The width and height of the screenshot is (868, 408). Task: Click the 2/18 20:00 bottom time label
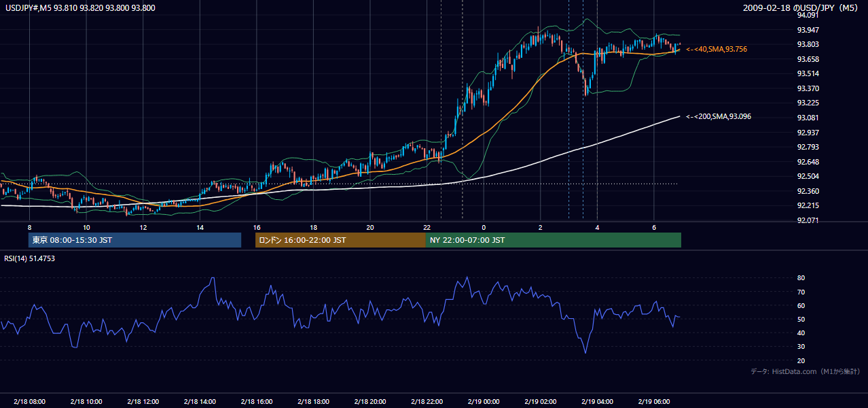(x=370, y=402)
